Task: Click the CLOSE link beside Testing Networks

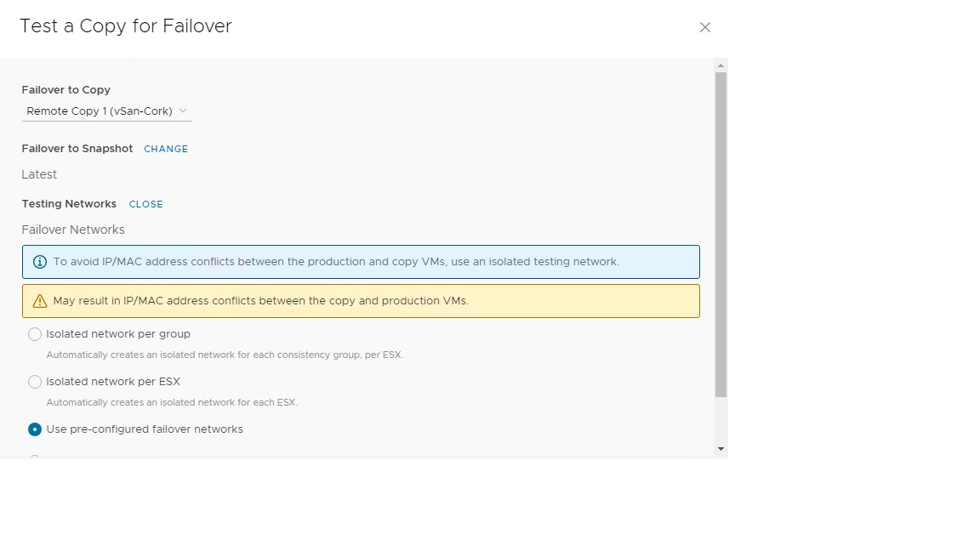Action: [145, 204]
